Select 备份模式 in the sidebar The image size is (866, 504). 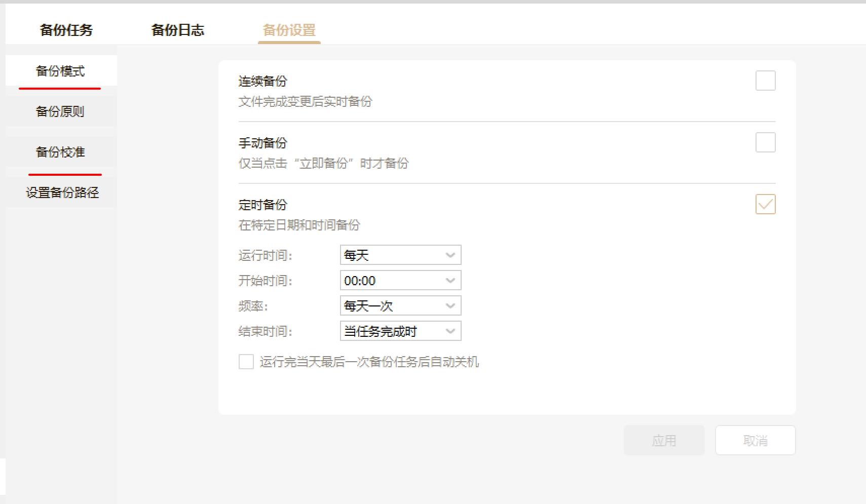pos(60,71)
